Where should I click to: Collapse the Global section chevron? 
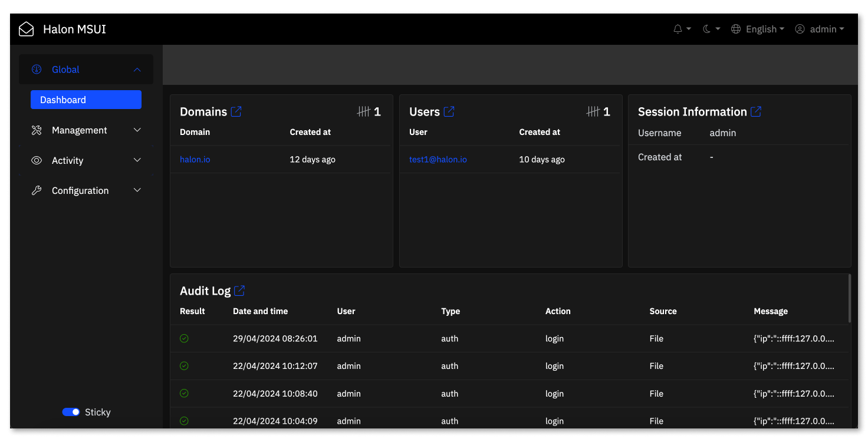(137, 69)
